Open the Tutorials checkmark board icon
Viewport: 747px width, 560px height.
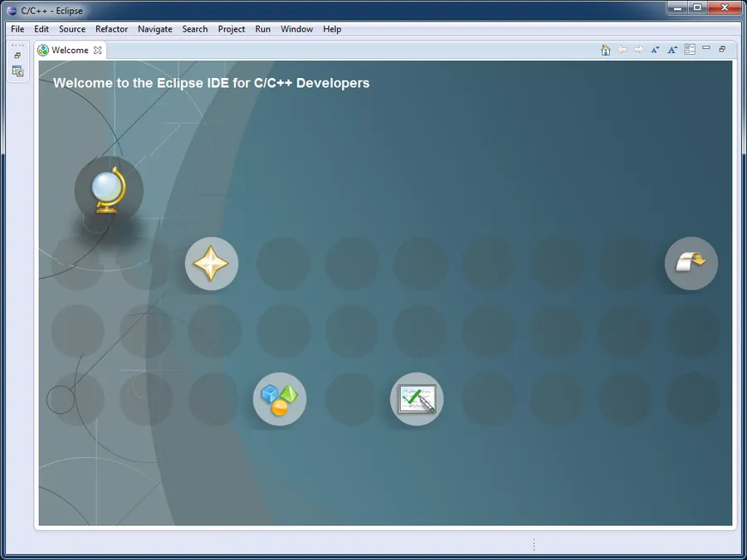point(417,399)
